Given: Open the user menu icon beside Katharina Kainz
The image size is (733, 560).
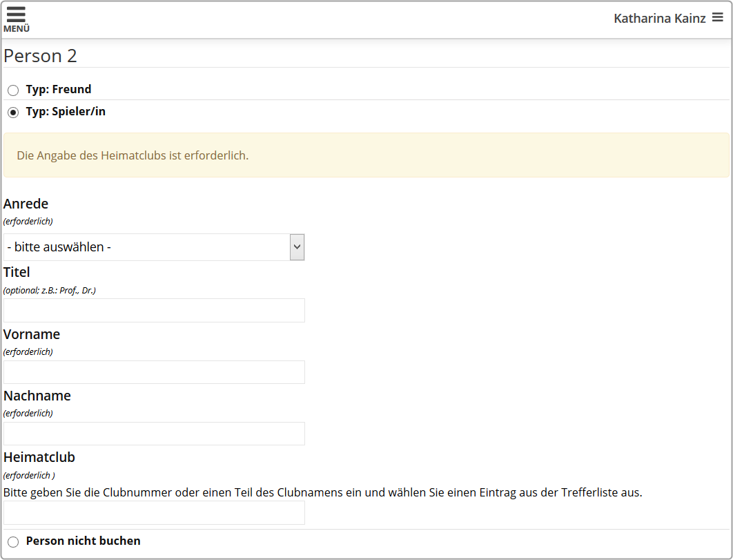Looking at the screenshot, I should tap(718, 18).
